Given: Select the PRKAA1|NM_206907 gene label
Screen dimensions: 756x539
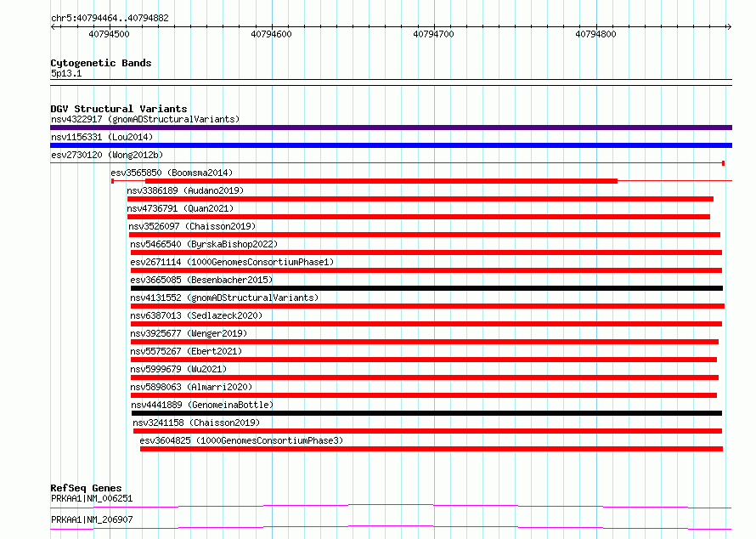Looking at the screenshot, I should coord(92,519).
